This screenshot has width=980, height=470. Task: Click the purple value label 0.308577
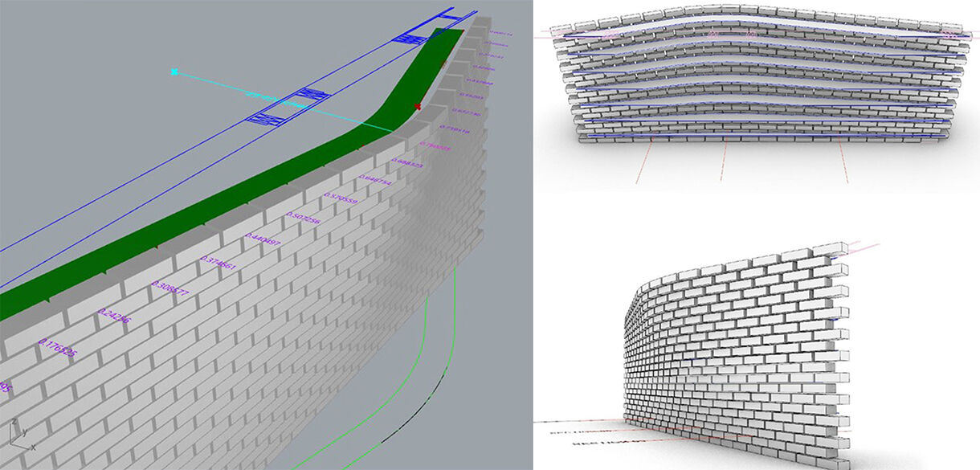pos(171,289)
